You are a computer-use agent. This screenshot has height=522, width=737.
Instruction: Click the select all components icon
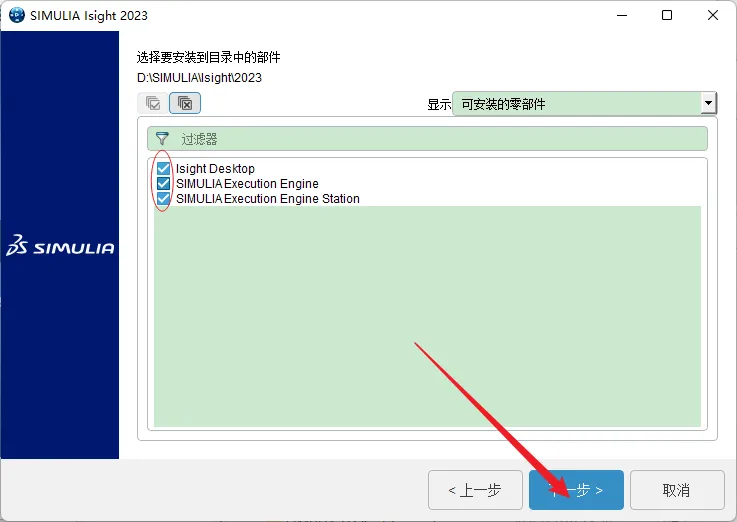(153, 103)
